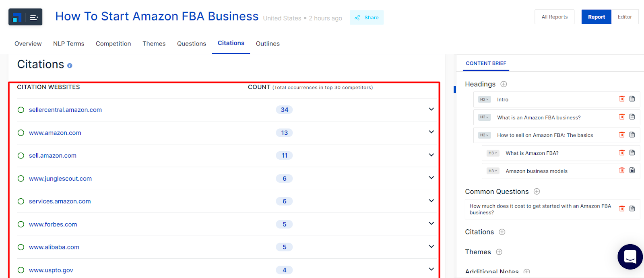Image resolution: width=644 pixels, height=278 pixels.
Task: Click the count badge 13
Action: [285, 133]
